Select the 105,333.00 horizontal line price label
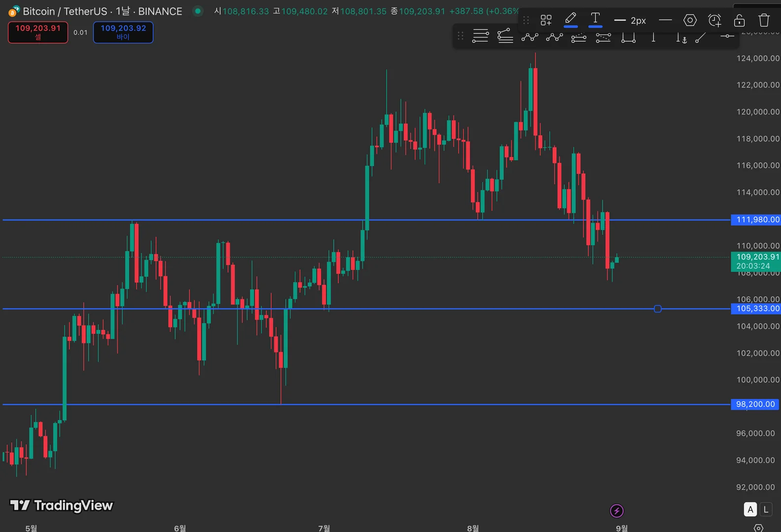781x532 pixels. pos(756,309)
